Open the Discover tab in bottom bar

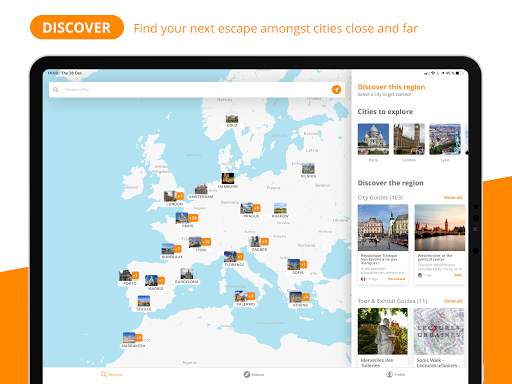coord(112,374)
